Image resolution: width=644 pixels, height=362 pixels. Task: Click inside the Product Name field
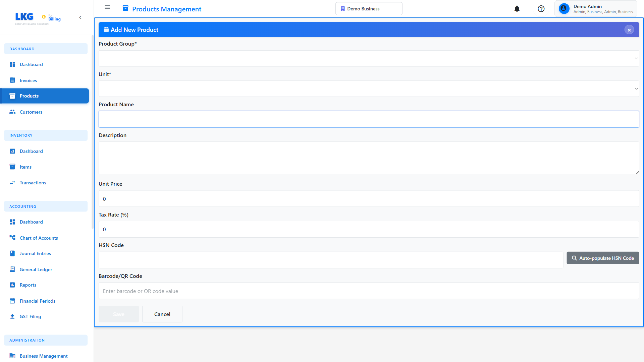[x=369, y=119]
